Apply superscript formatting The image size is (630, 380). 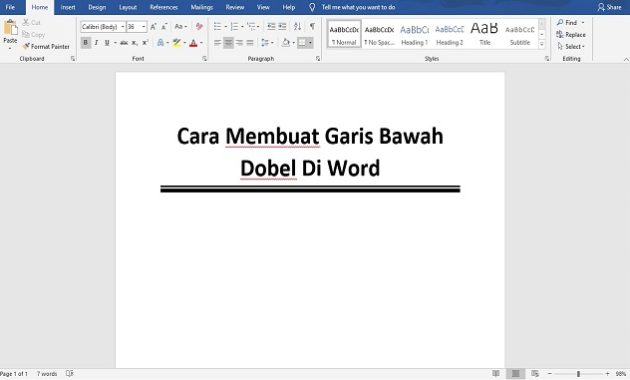[x=145, y=43]
